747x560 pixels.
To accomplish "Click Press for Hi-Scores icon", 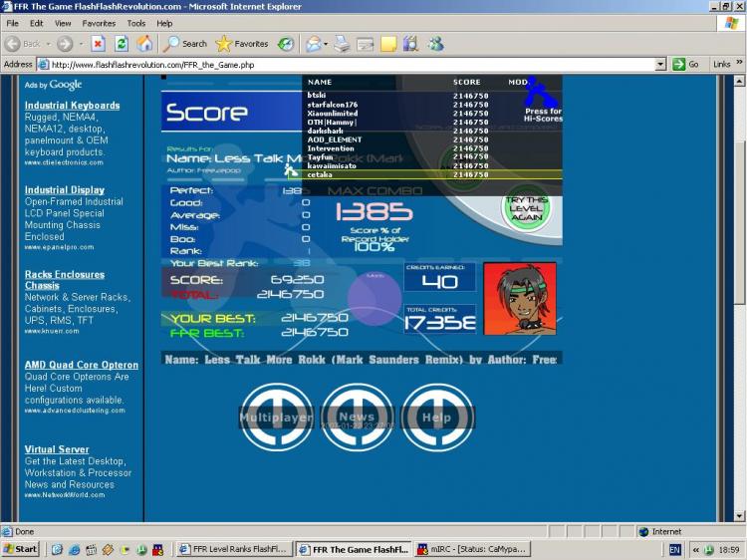I will pyautogui.click(x=541, y=100).
